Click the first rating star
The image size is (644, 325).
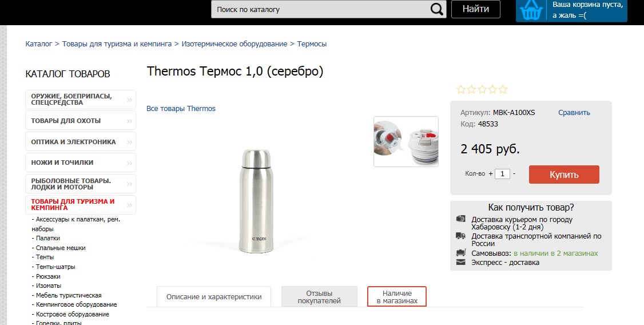[x=461, y=89]
